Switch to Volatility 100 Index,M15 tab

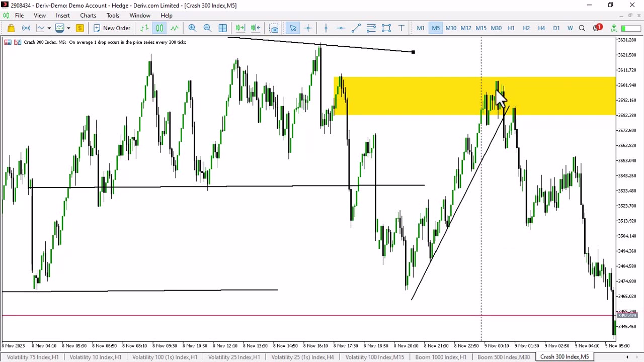pos(374,357)
